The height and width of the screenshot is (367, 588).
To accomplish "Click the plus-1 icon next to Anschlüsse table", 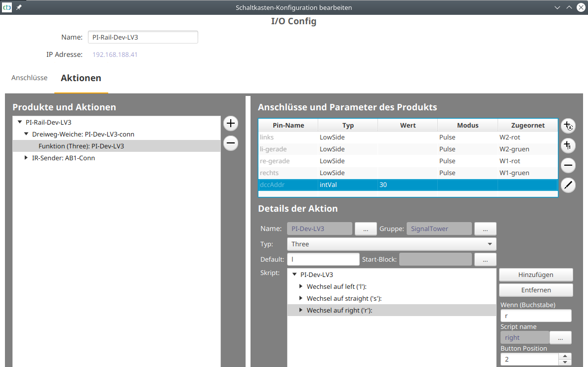I will pos(568,145).
